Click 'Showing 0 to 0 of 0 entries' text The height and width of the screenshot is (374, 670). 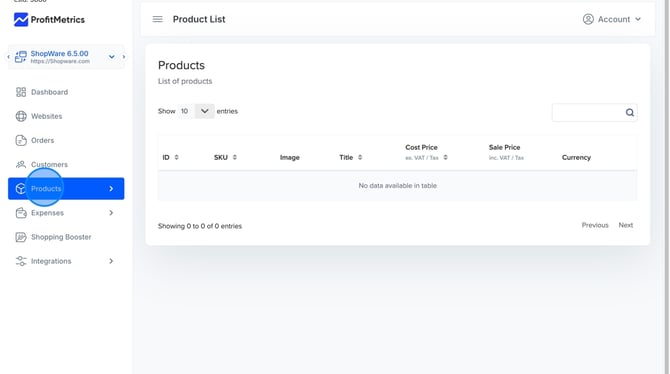pos(200,226)
